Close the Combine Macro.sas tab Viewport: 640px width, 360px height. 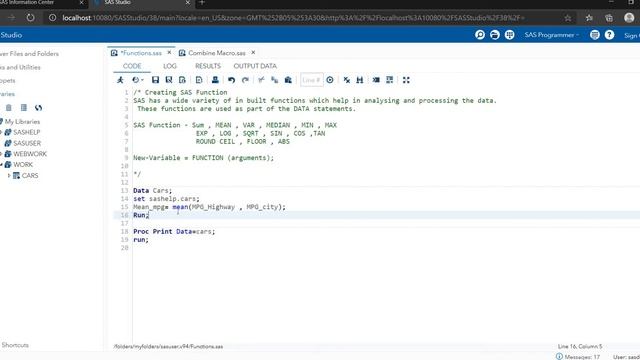(x=253, y=53)
